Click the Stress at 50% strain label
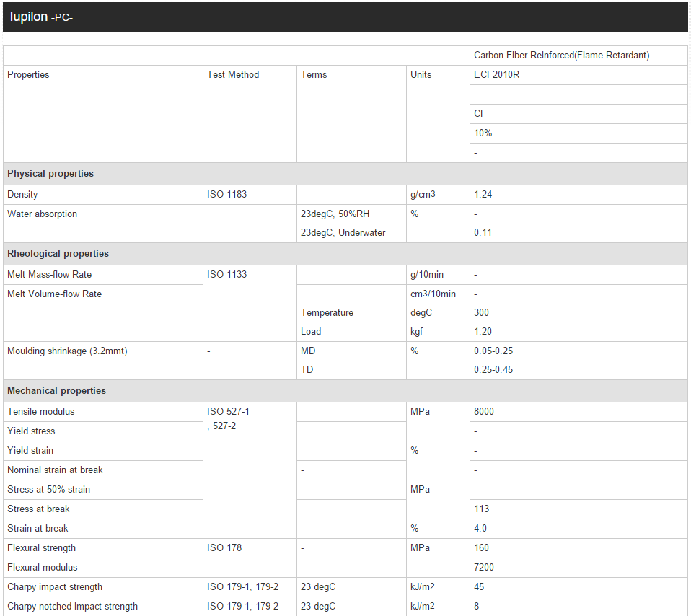 point(48,489)
